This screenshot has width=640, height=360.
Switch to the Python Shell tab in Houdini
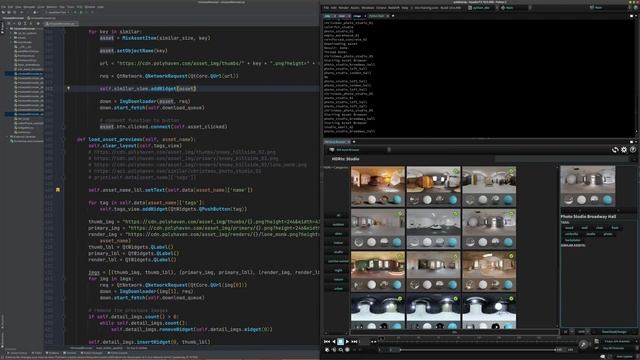tap(377, 16)
